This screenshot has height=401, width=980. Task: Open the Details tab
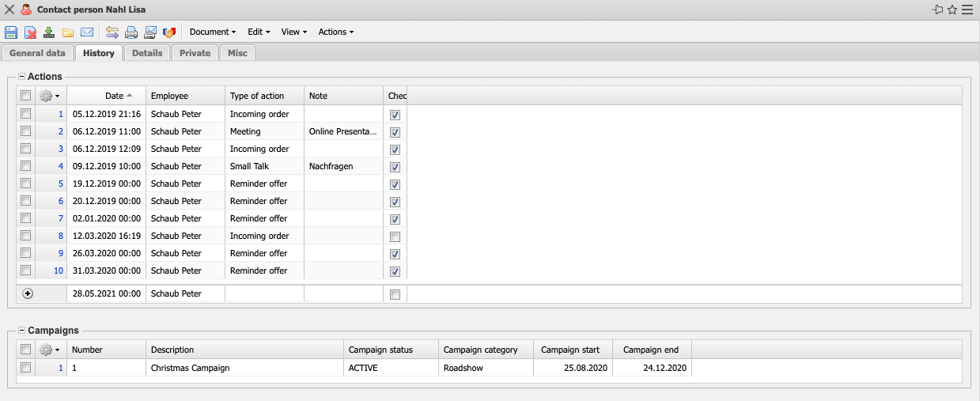[147, 53]
